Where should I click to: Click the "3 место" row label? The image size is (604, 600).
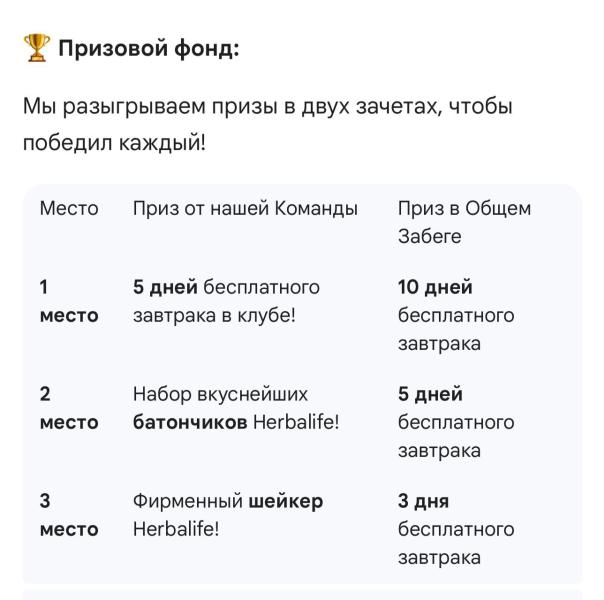pos(69,516)
